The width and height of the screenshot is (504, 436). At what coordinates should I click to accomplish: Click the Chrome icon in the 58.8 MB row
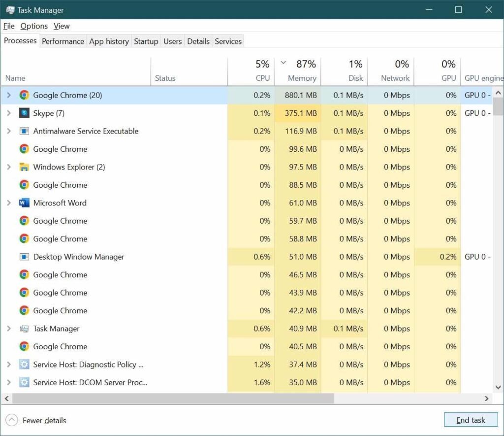point(24,238)
